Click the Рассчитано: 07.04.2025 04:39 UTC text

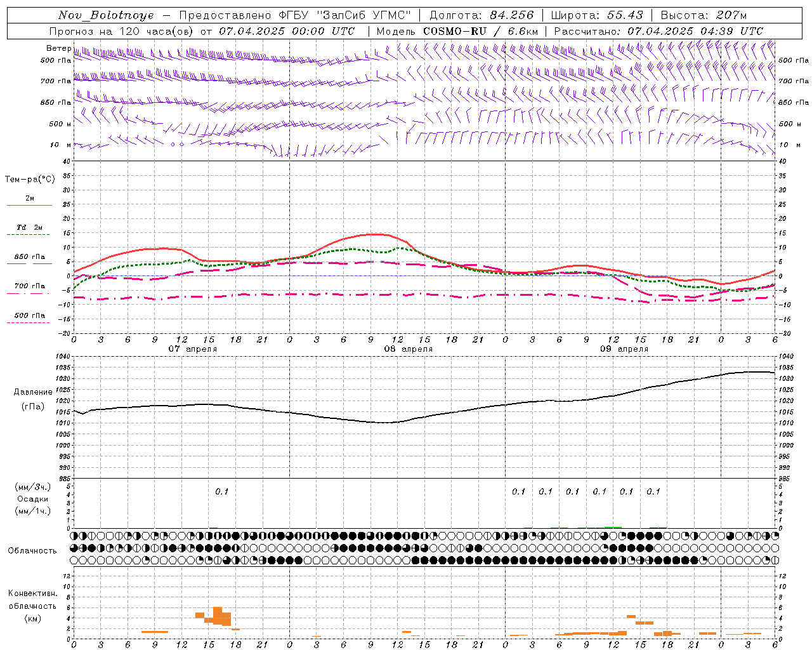point(658,31)
